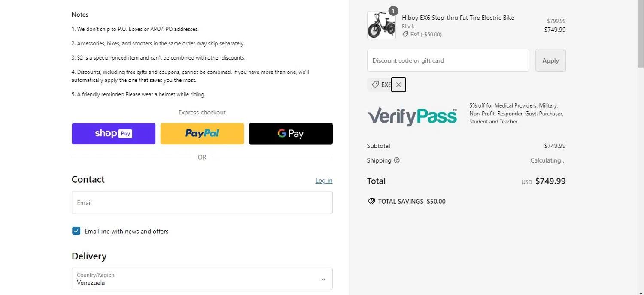Click the total savings tag icon

pos(371,201)
